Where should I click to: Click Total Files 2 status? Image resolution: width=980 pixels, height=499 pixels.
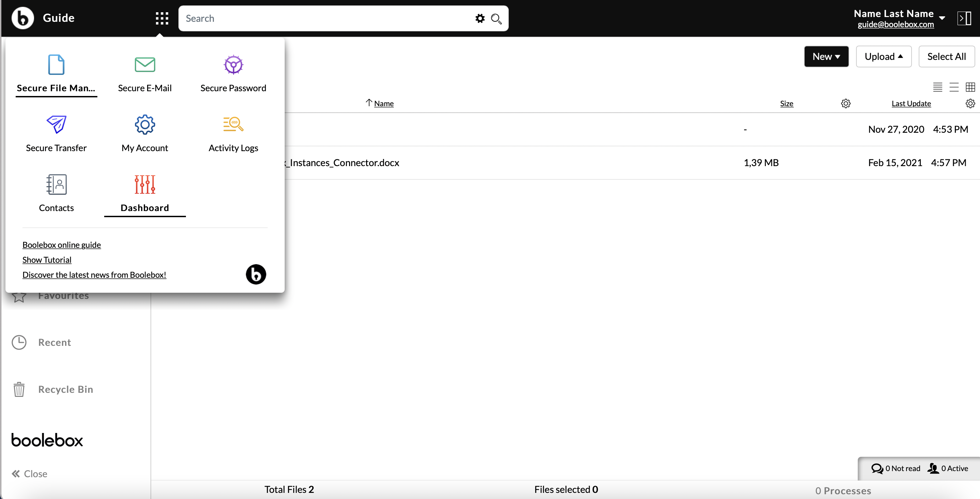coord(289,489)
